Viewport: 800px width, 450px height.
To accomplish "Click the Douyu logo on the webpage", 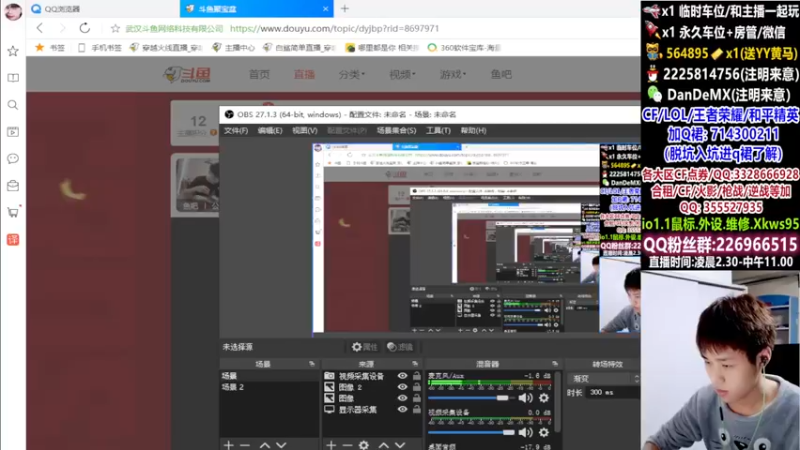I will (x=187, y=74).
